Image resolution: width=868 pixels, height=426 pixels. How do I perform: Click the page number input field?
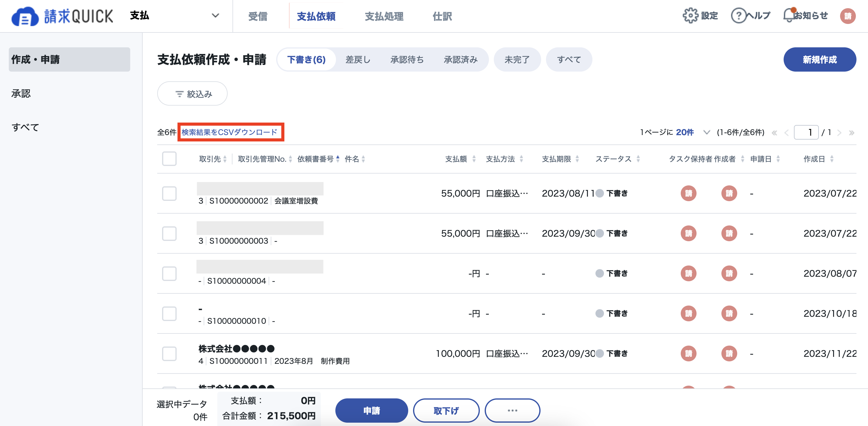(x=806, y=132)
